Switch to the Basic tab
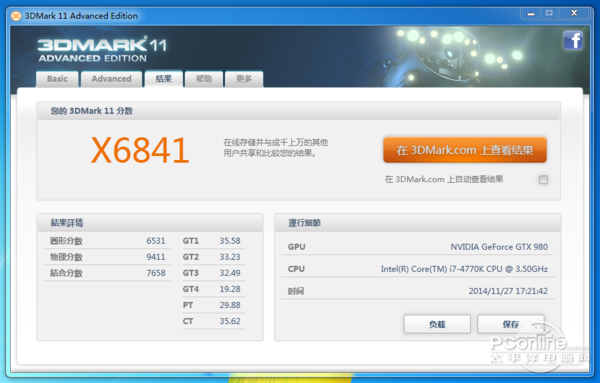The width and height of the screenshot is (600, 383). pos(57,79)
